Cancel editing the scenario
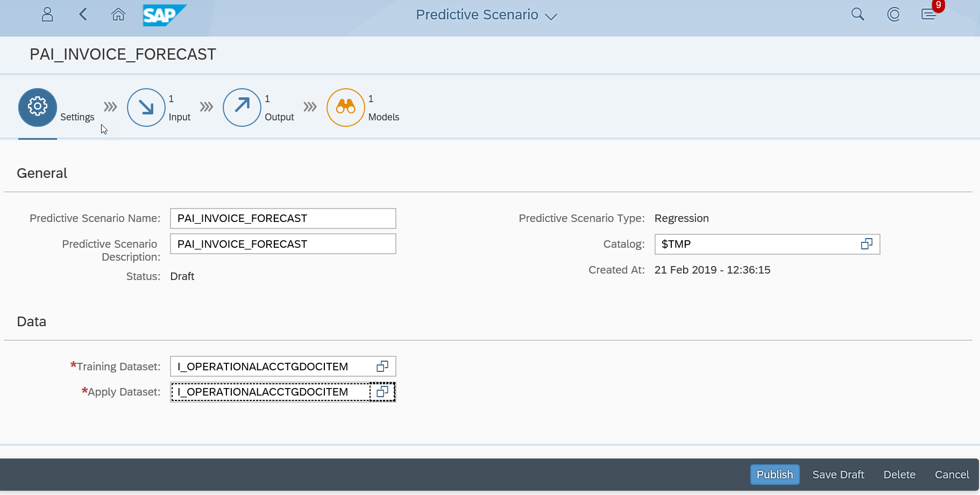Viewport: 980px width, 495px height. pyautogui.click(x=951, y=475)
